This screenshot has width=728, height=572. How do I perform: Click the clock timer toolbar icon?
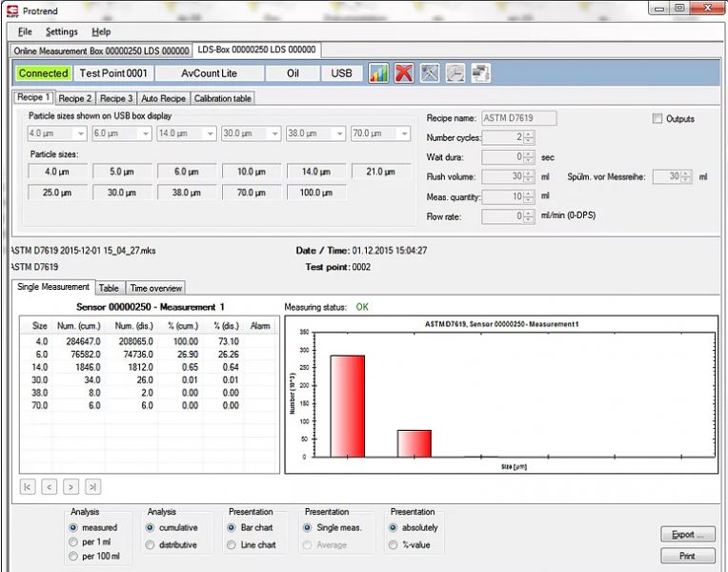click(x=455, y=73)
